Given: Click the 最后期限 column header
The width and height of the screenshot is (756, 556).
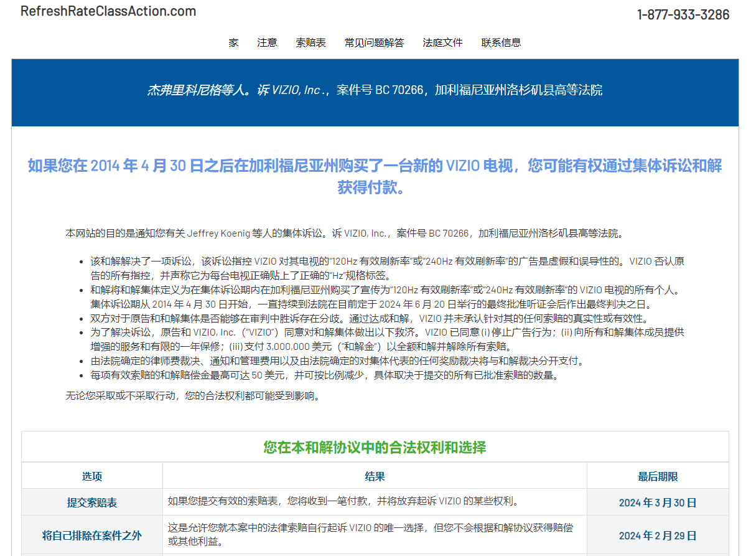Looking at the screenshot, I should coord(658,476).
